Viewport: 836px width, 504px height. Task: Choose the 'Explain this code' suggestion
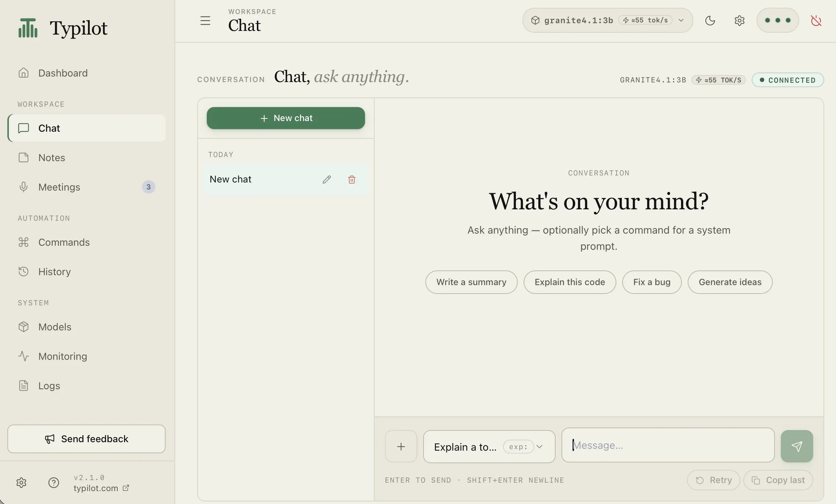(570, 282)
